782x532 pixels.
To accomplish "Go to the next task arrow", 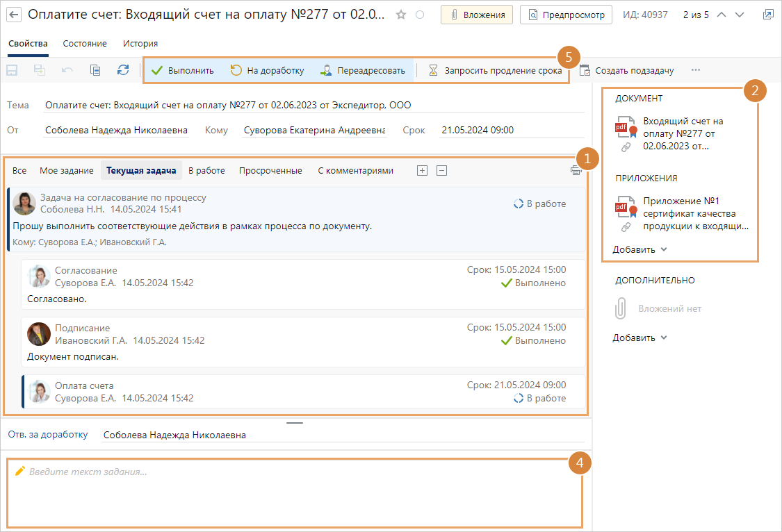I will coord(739,15).
